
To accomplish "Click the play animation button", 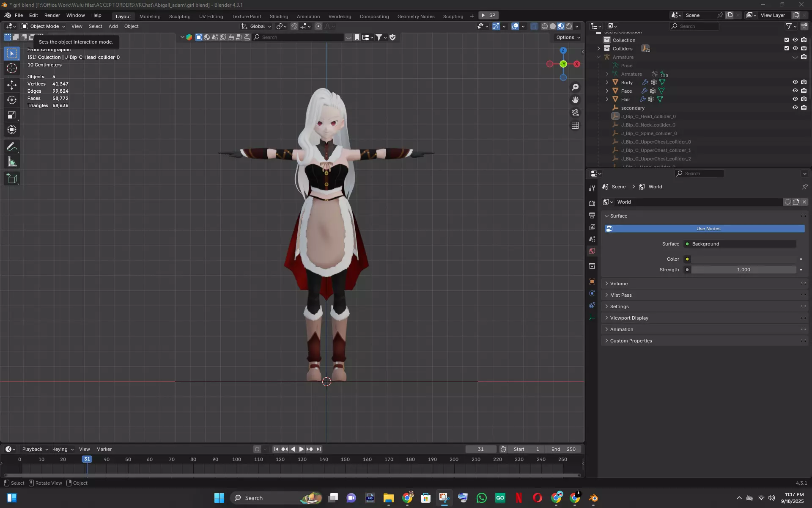I will pos(302,449).
